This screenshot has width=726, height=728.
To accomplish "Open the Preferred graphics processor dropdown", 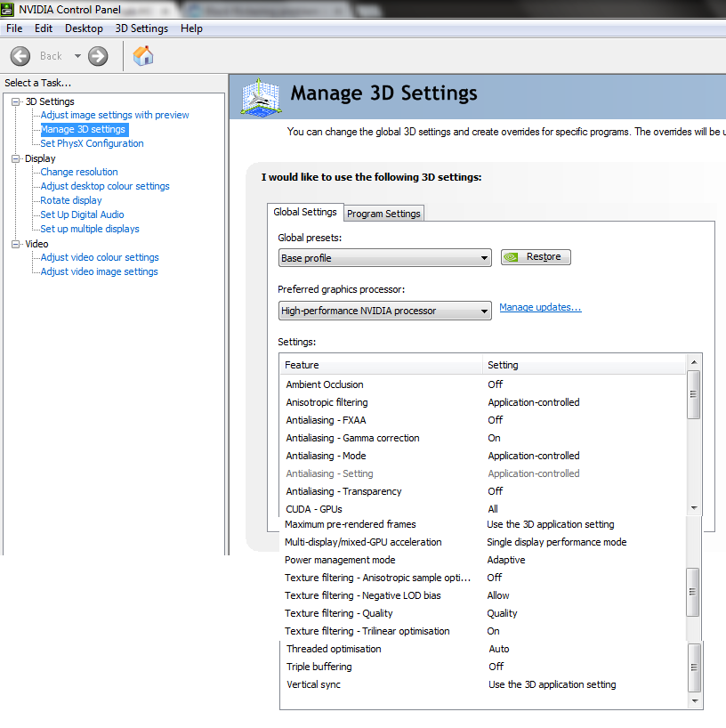I will click(384, 311).
